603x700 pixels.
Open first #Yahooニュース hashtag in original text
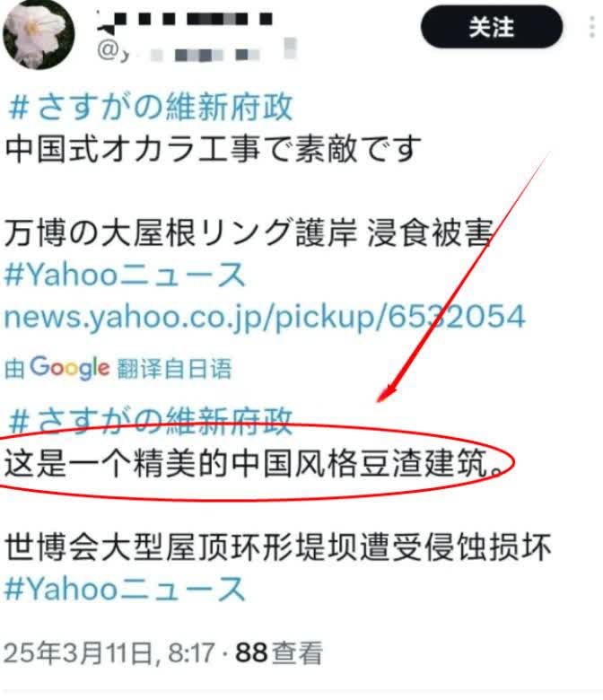(125, 274)
